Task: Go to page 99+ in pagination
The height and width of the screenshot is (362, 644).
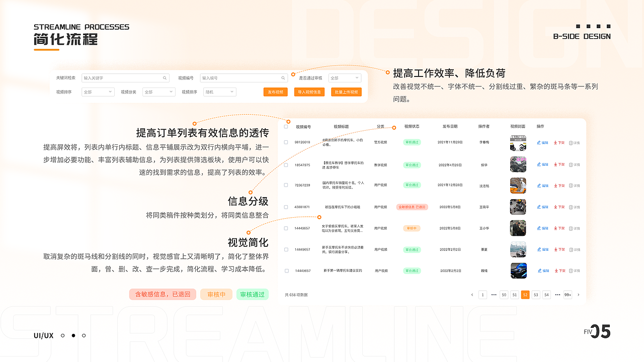Action: pyautogui.click(x=568, y=295)
